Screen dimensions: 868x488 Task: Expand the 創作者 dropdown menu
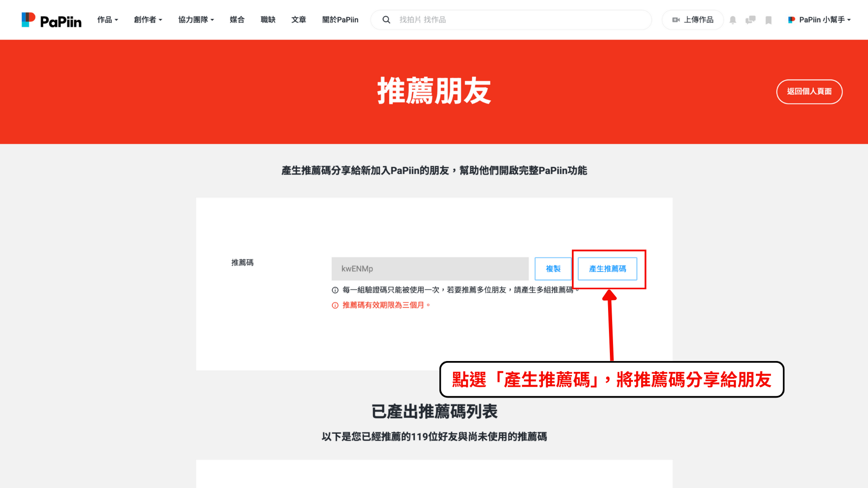pyautogui.click(x=148, y=20)
